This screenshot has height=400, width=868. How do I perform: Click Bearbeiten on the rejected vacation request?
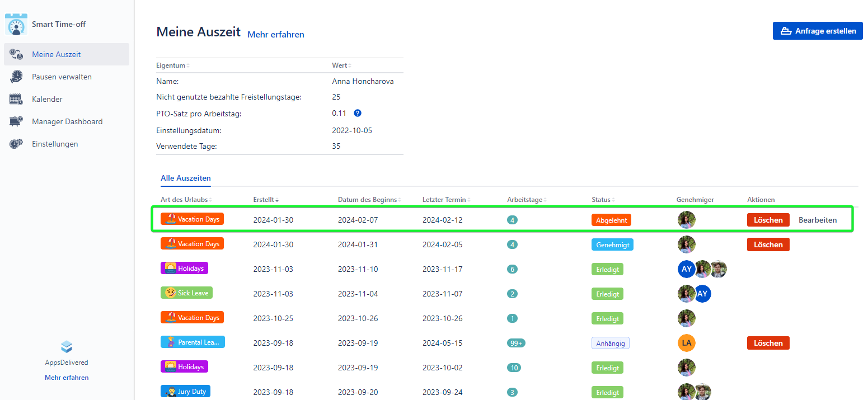point(818,220)
